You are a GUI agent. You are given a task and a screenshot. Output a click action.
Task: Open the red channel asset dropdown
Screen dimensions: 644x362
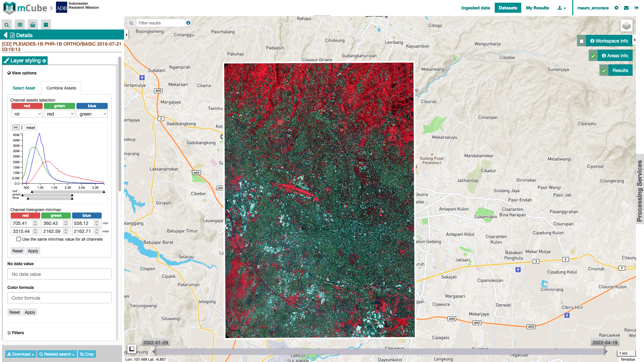(27, 114)
